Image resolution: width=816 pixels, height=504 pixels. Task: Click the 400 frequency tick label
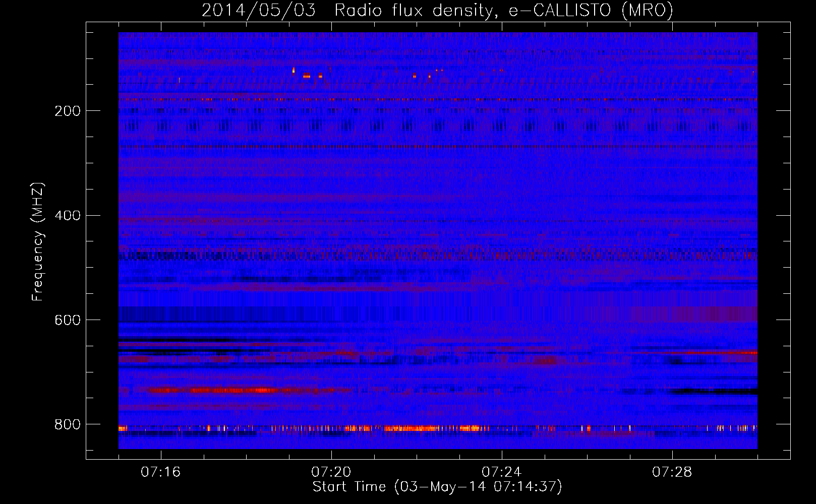pyautogui.click(x=68, y=216)
